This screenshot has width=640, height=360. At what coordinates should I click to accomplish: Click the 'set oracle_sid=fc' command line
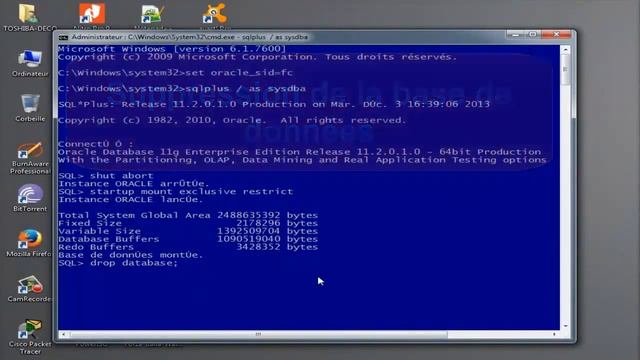176,73
